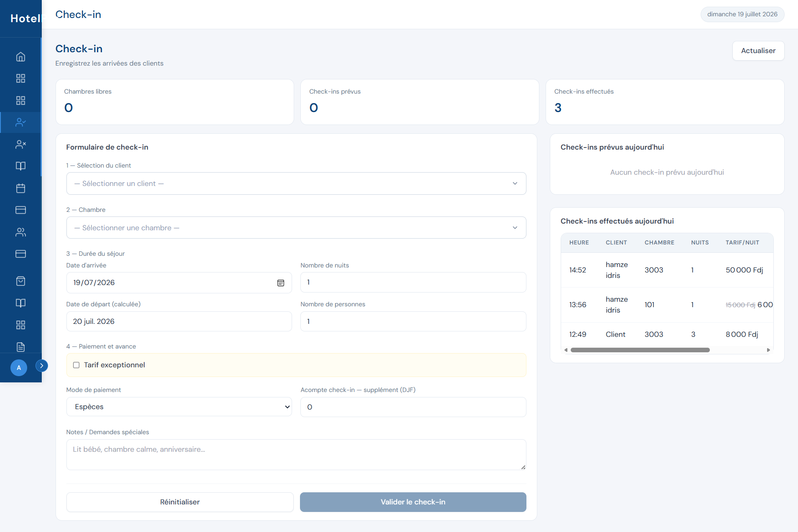Viewport: 798px width, 532px height.
Task: Click the Nombre de nuits input
Action: coord(413,283)
